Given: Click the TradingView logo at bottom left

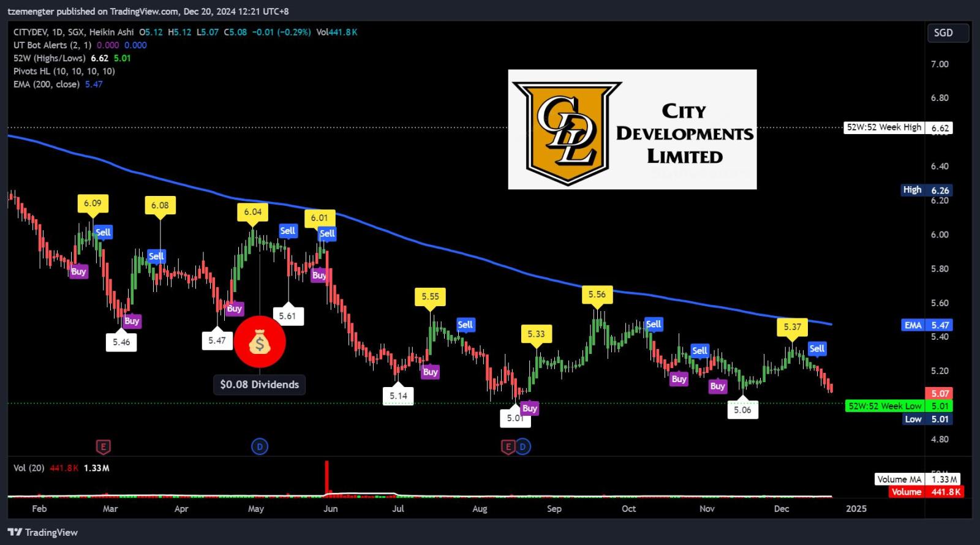Looking at the screenshot, I should point(43,532).
